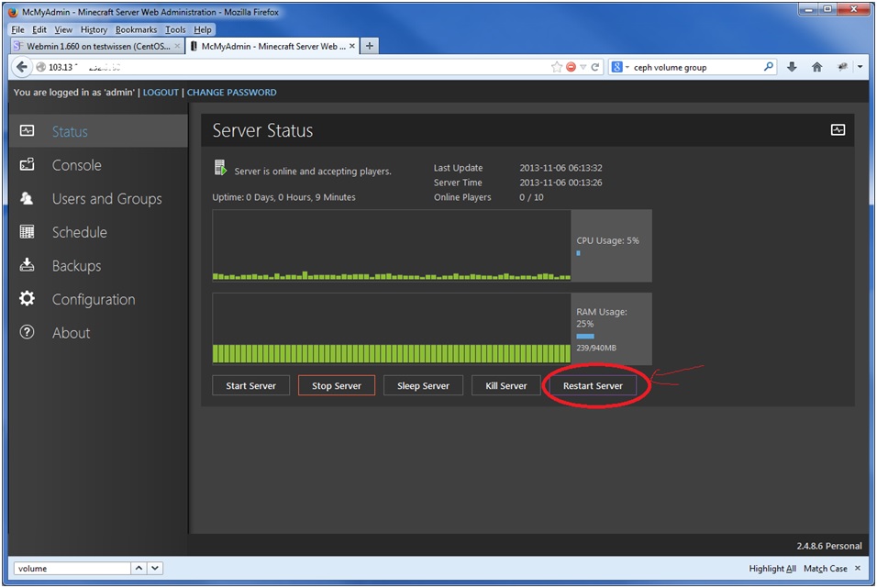Click the server online status icon
The height and width of the screenshot is (588, 877).
click(220, 167)
